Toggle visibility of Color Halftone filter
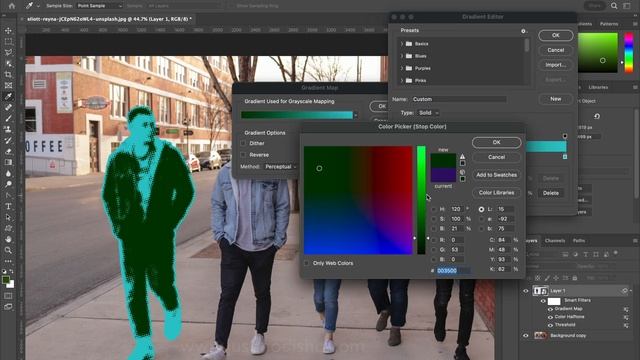640x360 pixels. tap(550, 317)
